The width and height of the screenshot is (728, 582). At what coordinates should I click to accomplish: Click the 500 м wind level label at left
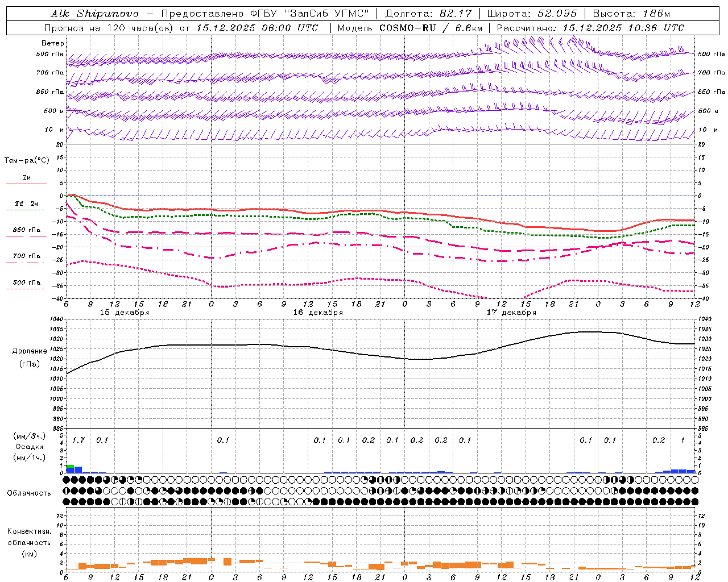point(55,111)
